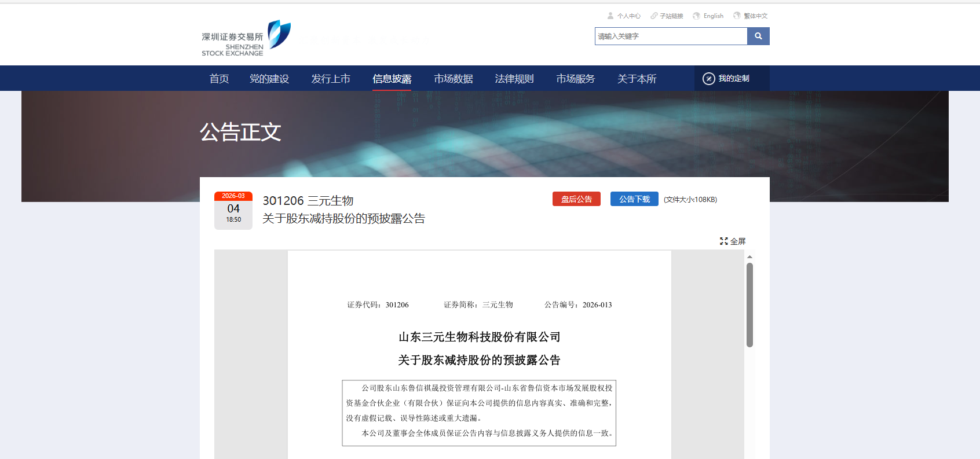This screenshot has width=980, height=459.
Task: Open 子站链接 sub-site links
Action: coord(667,16)
